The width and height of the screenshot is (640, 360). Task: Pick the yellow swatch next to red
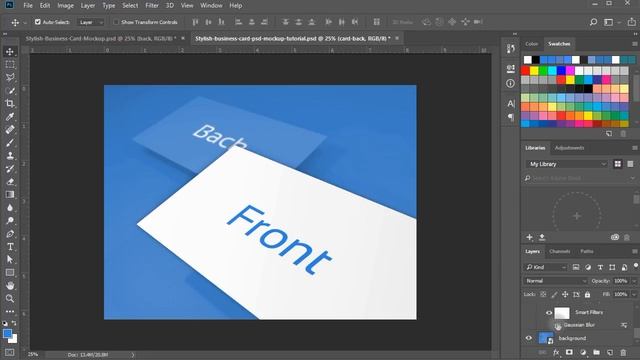pyautogui.click(x=534, y=71)
